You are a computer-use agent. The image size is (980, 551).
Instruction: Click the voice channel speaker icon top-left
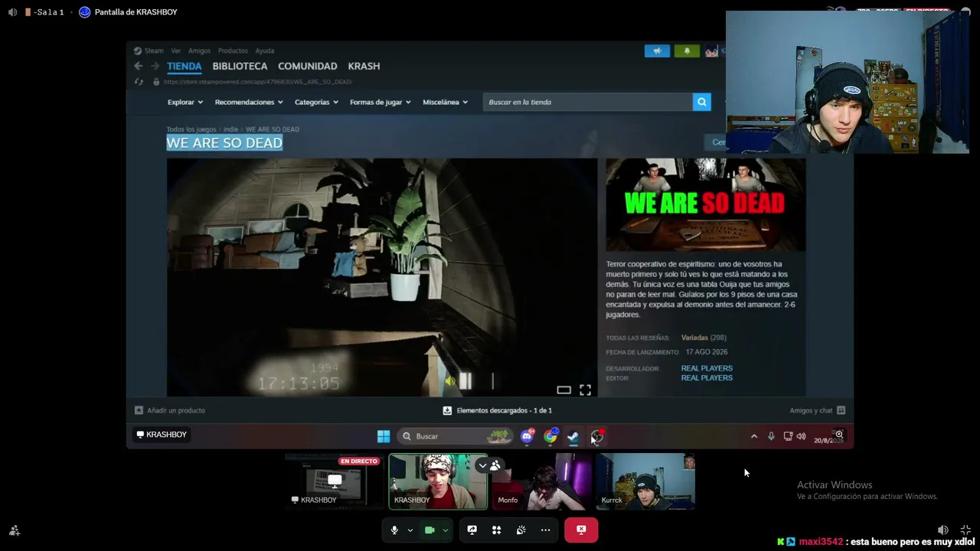(x=12, y=12)
